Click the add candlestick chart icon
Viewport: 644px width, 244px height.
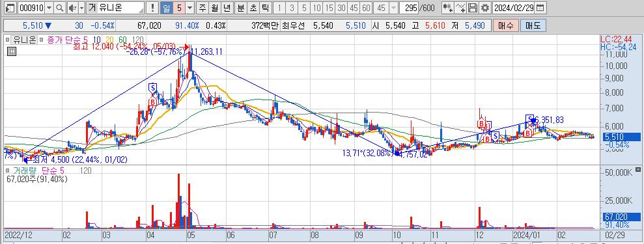click(448, 8)
